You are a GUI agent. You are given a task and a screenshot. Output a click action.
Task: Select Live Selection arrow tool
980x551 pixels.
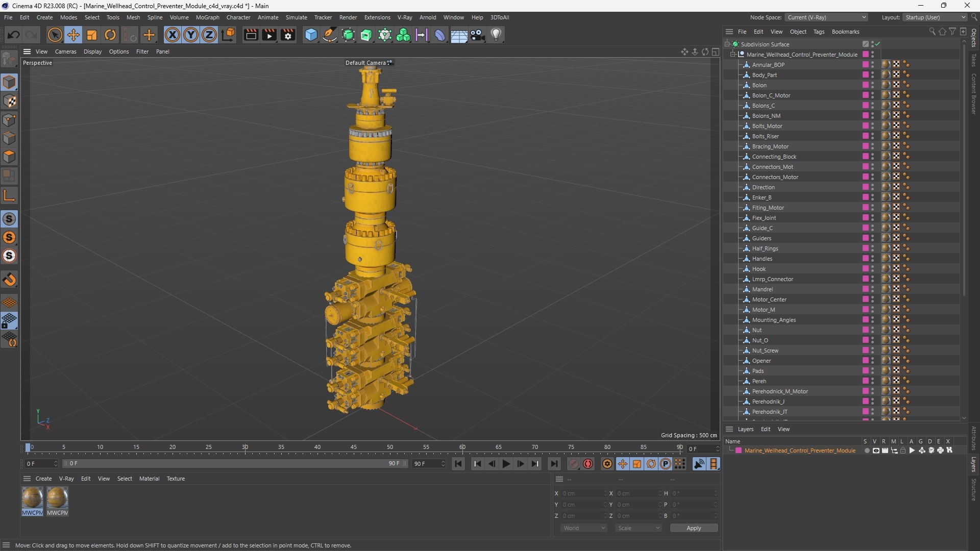coord(55,35)
